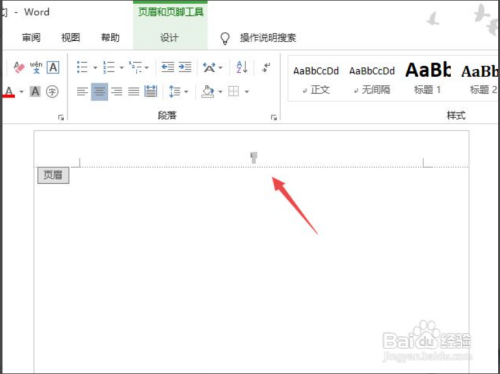The width and height of the screenshot is (500, 374).
Task: Toggle Character Shading with the gray A icon
Action: tap(35, 91)
